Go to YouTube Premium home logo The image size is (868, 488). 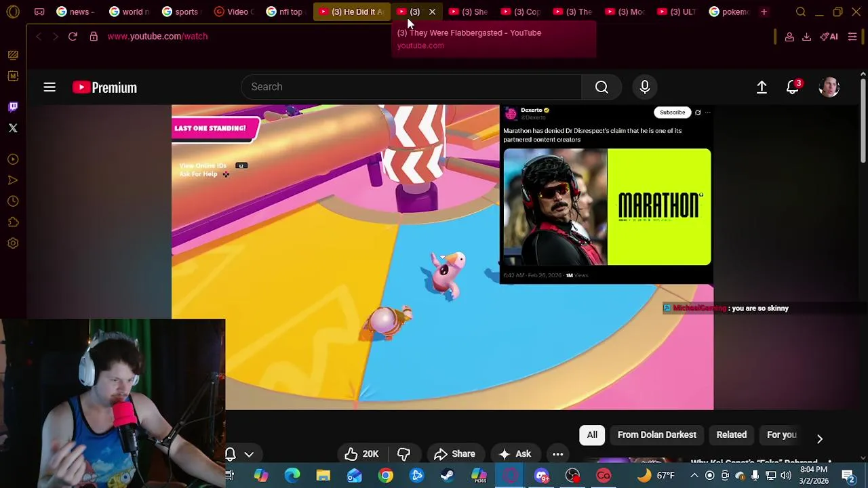click(x=104, y=87)
